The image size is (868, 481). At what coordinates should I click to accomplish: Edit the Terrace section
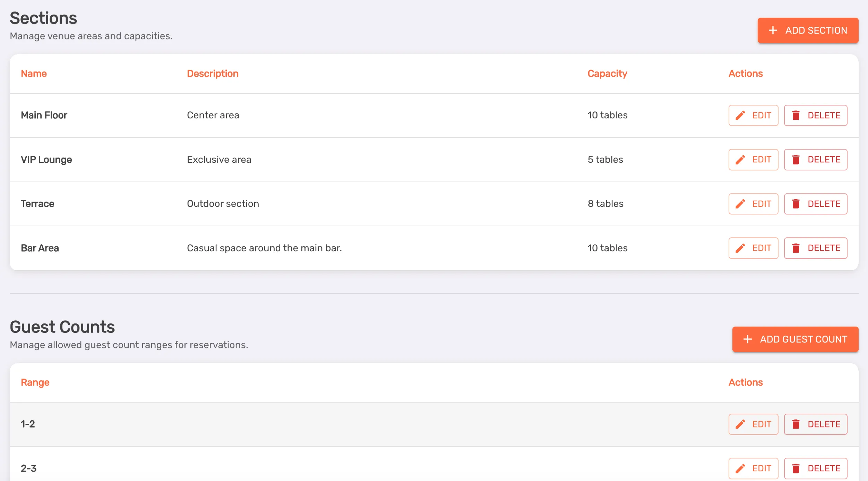pyautogui.click(x=753, y=204)
